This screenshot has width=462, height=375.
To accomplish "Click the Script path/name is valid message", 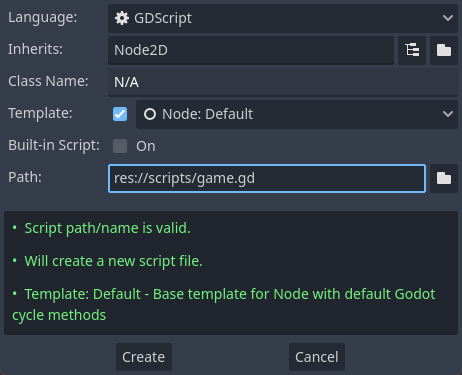I will coord(107,228).
